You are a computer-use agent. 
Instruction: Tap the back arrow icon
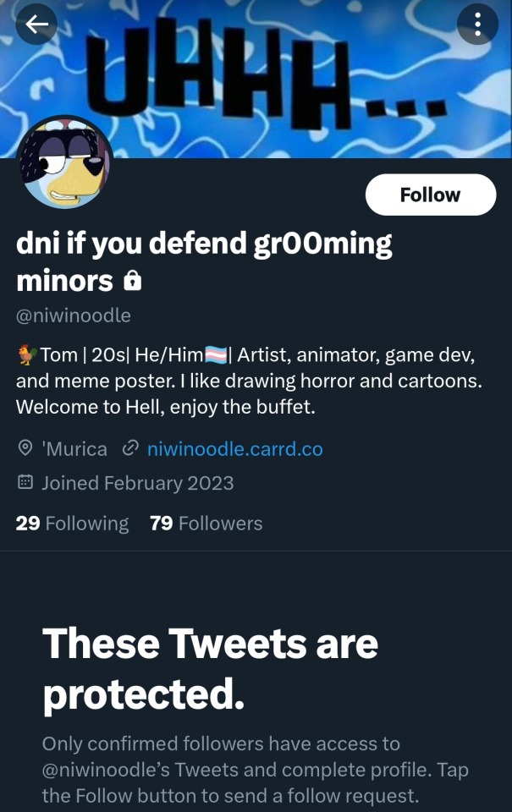coord(36,25)
